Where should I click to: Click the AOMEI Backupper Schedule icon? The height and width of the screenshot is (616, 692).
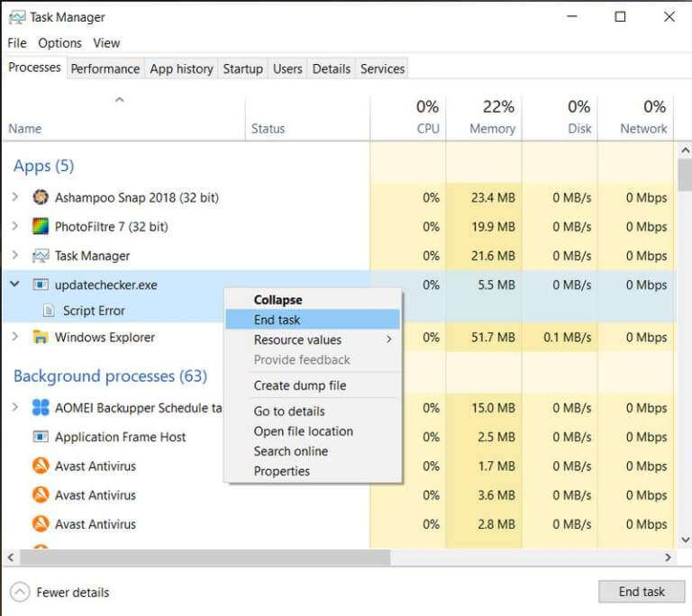coord(41,407)
